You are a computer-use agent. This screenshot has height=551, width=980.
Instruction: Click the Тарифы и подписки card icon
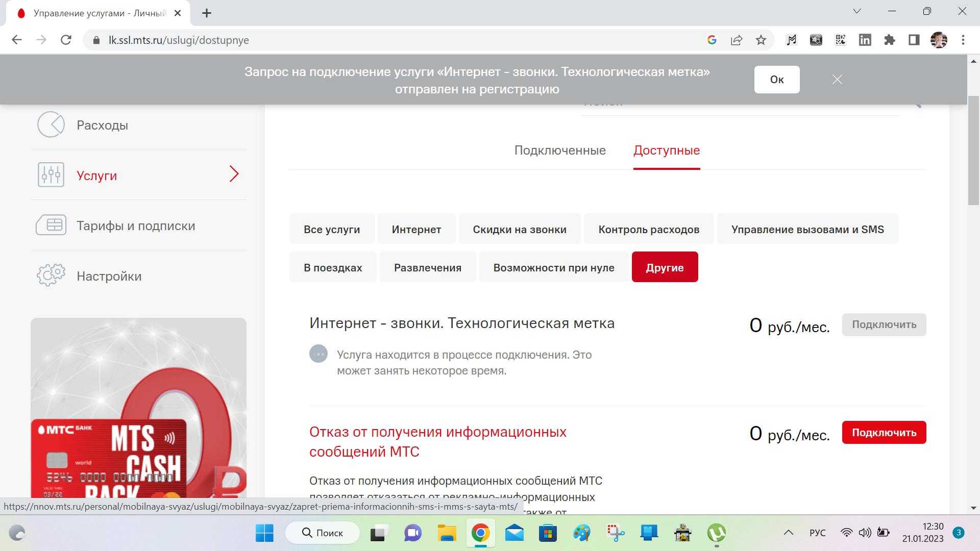pyautogui.click(x=51, y=225)
